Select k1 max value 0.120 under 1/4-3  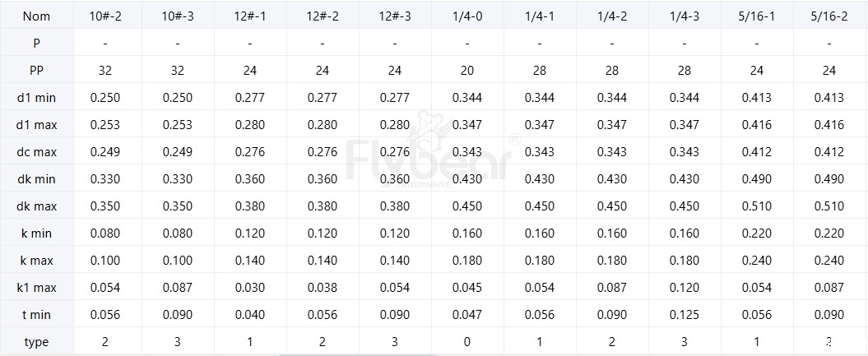click(685, 288)
